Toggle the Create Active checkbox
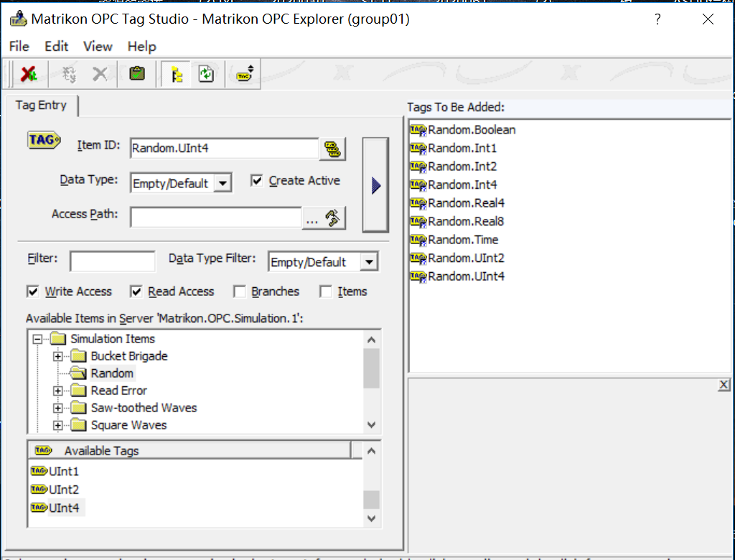The image size is (735, 560). coord(256,181)
